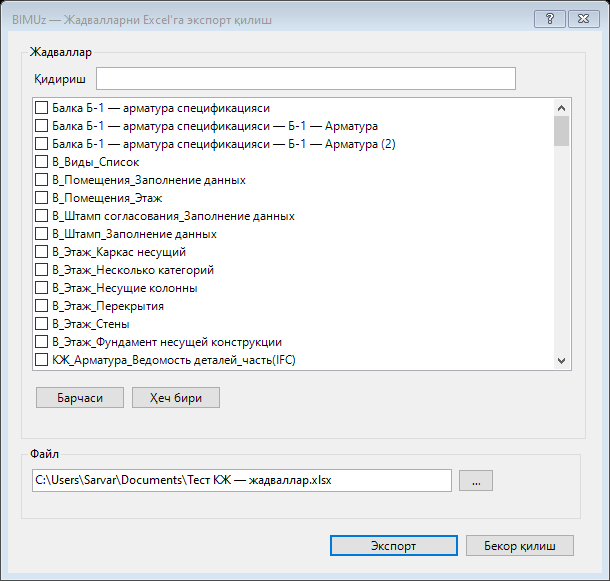Enable the 'В_Виды_Список' checkbox
The height and width of the screenshot is (581, 610).
click(x=41, y=161)
